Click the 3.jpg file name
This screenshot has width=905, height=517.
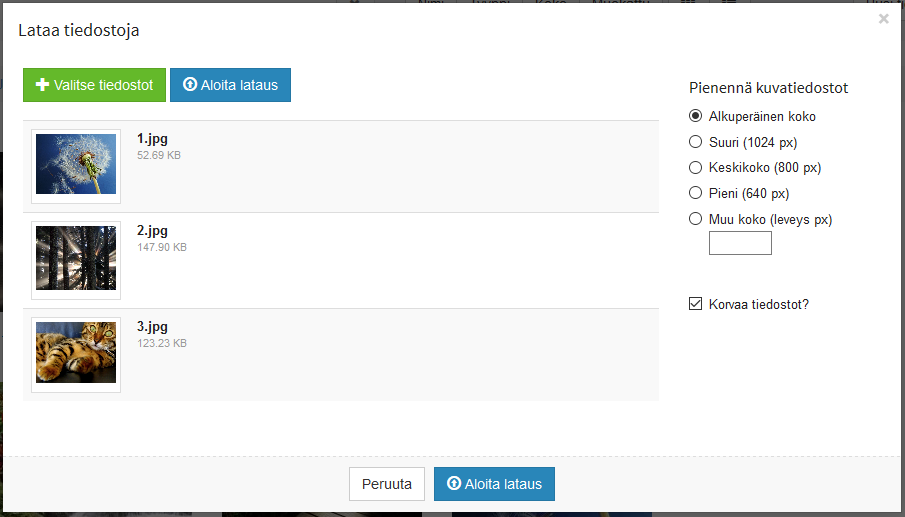pyautogui.click(x=152, y=326)
